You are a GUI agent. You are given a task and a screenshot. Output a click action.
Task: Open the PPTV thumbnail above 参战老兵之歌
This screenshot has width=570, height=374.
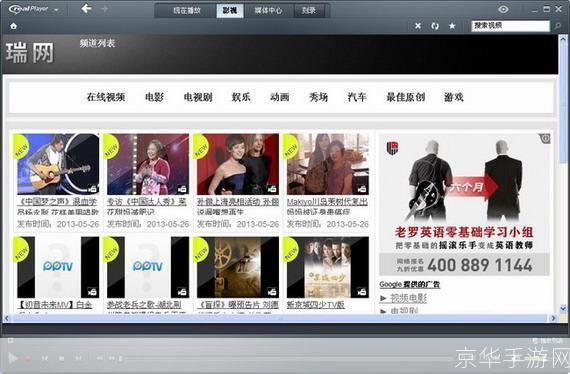pos(148,267)
